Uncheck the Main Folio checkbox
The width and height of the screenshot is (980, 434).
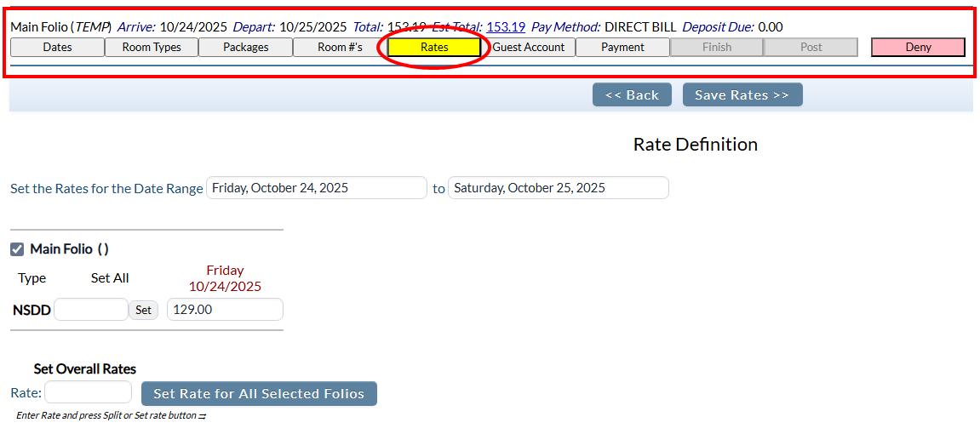[17, 249]
